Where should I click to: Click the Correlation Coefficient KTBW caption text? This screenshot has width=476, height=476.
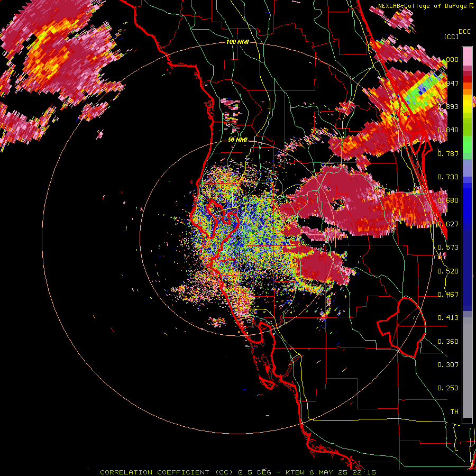[x=238, y=472]
